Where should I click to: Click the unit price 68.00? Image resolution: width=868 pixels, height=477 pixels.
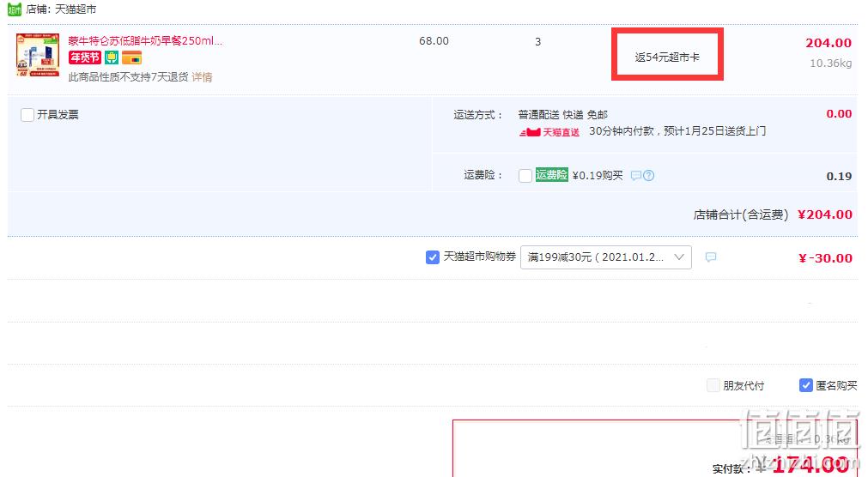(434, 41)
